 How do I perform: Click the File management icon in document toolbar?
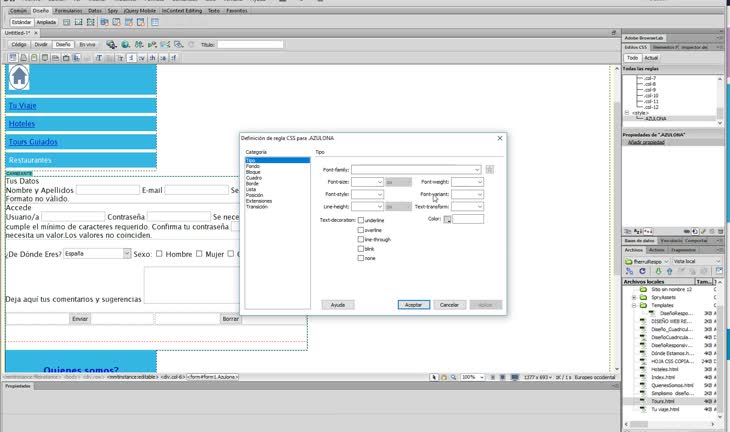pos(139,45)
